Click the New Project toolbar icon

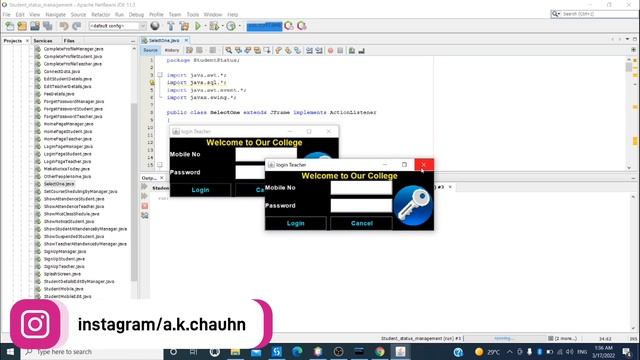tap(22, 26)
